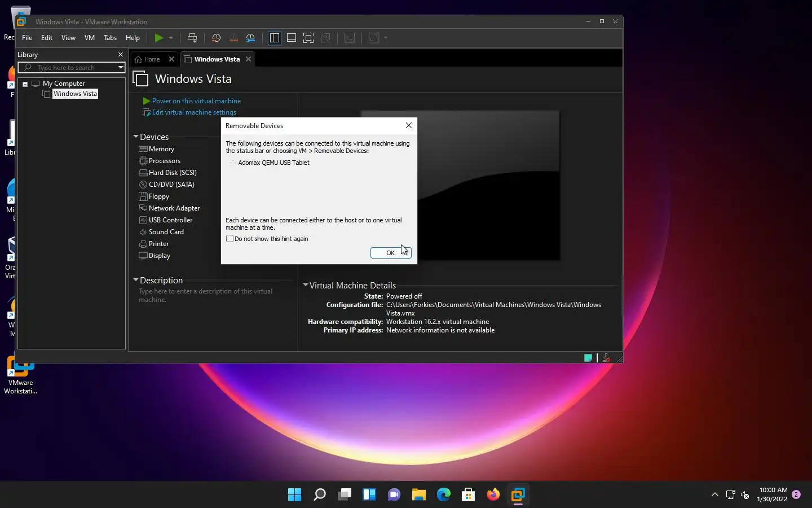The height and width of the screenshot is (508, 812).
Task: Click the red USB status bar icon
Action: [606, 358]
